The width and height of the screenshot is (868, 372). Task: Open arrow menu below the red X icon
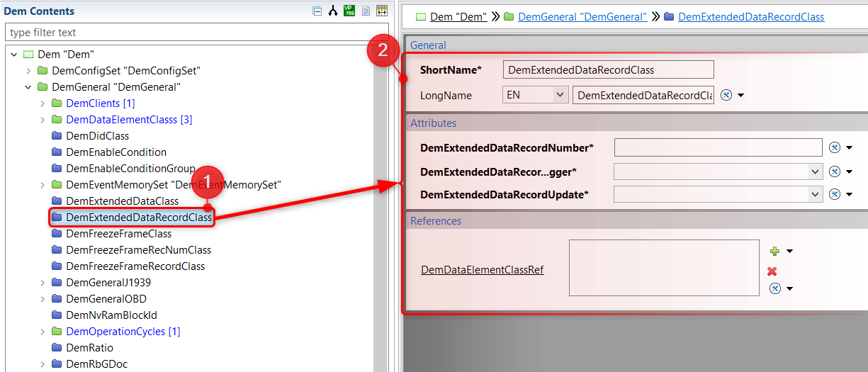click(789, 289)
